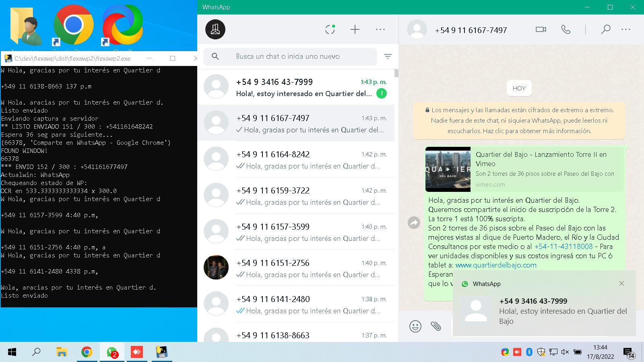This screenshot has width=644, height=362.
Task: Open the unread chat filter icon
Action: 388,57
